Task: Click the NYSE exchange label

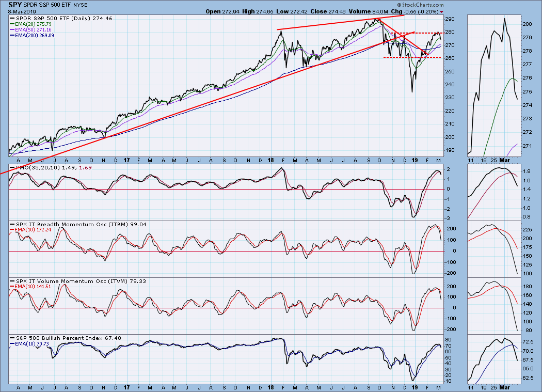Action: 81,5
